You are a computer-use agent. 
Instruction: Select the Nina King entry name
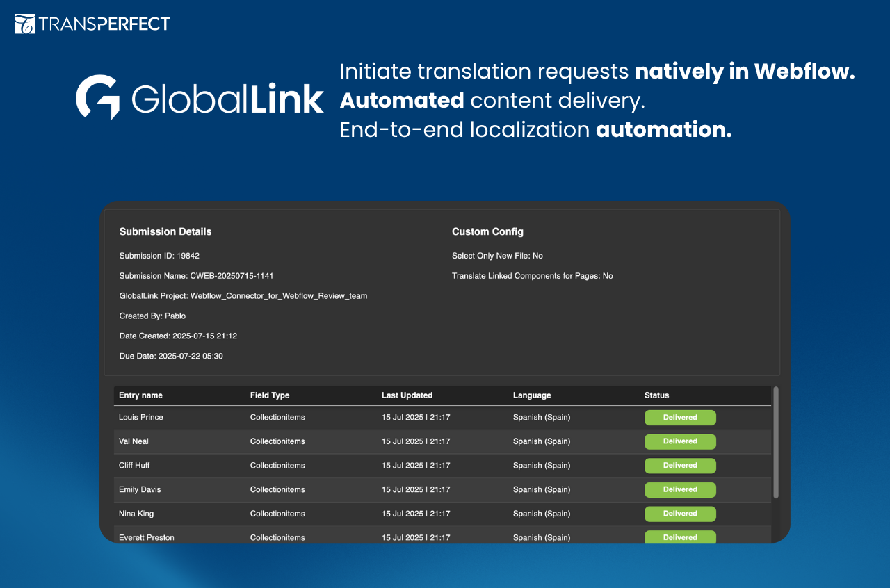[x=136, y=514]
